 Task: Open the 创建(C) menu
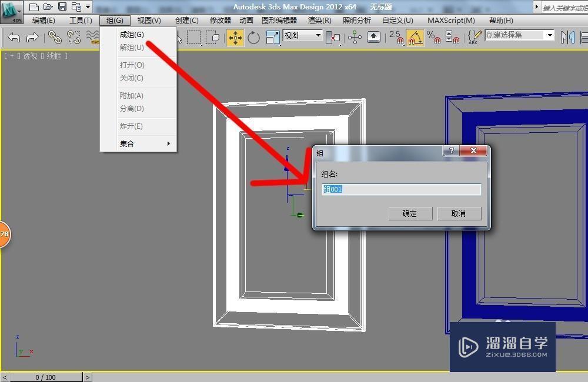coord(187,20)
